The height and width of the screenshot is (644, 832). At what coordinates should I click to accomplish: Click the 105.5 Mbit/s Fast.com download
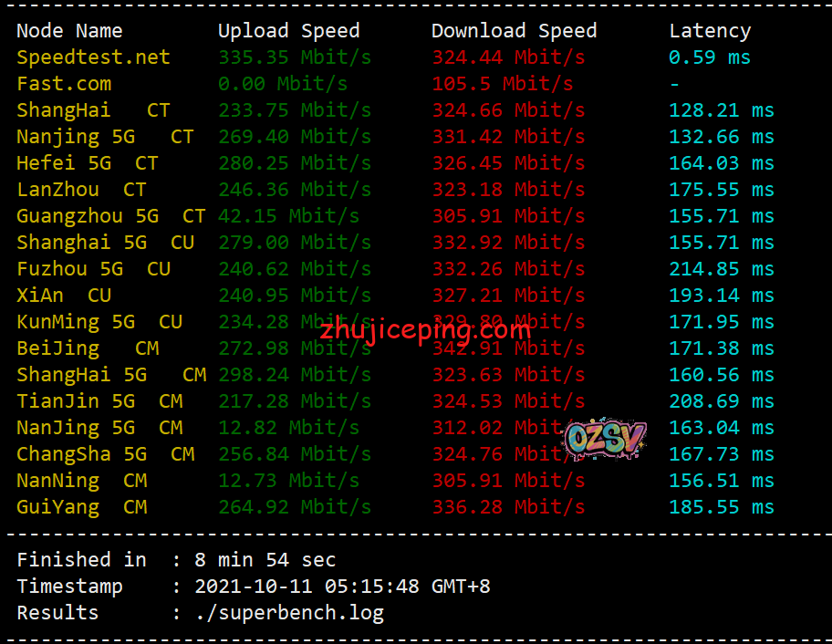tap(502, 84)
